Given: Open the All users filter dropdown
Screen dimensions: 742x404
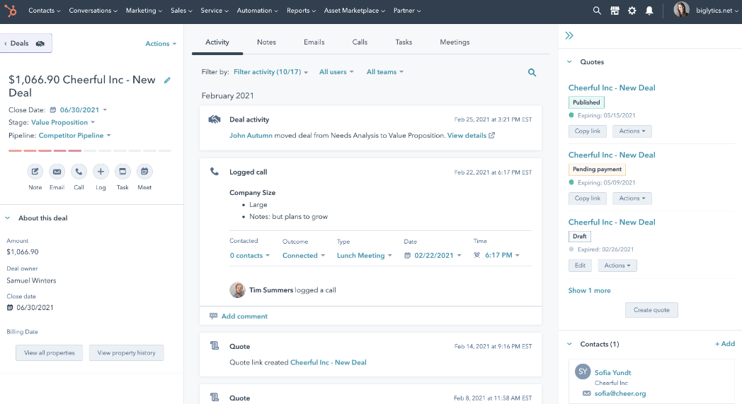Looking at the screenshot, I should 336,72.
